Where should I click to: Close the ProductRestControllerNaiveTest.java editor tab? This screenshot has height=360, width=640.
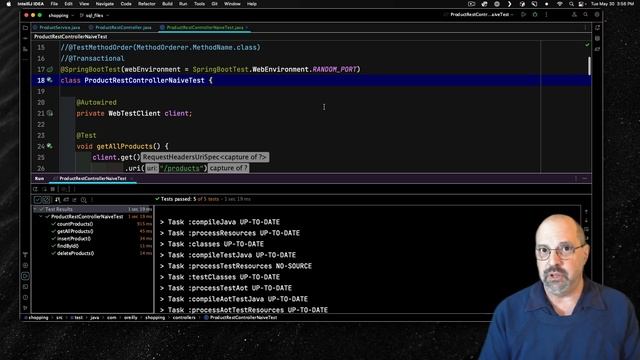pyautogui.click(x=247, y=28)
